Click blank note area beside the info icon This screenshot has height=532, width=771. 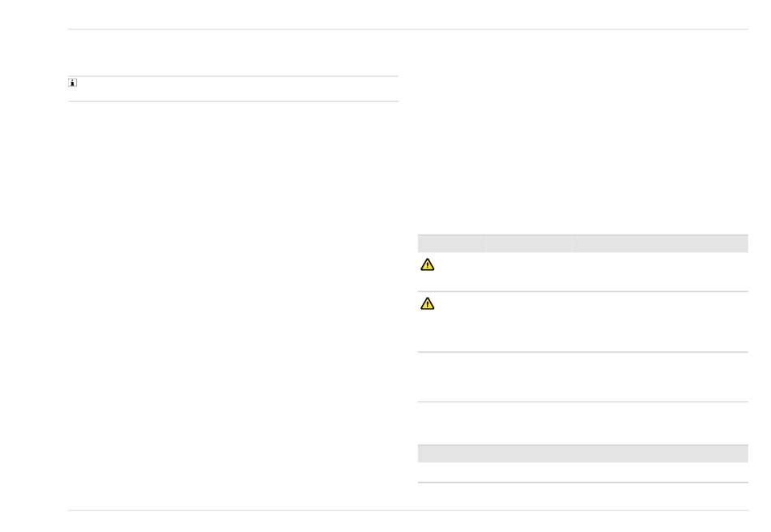click(238, 89)
